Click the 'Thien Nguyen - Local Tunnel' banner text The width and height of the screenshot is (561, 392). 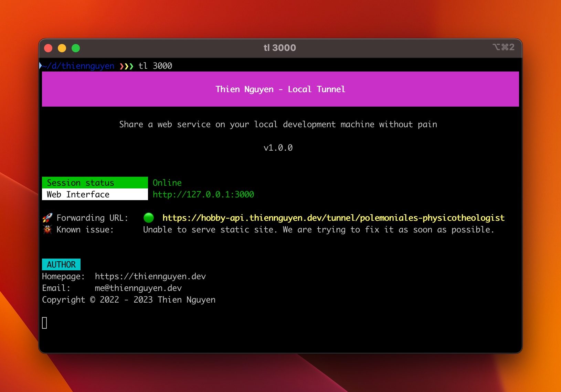click(x=280, y=89)
